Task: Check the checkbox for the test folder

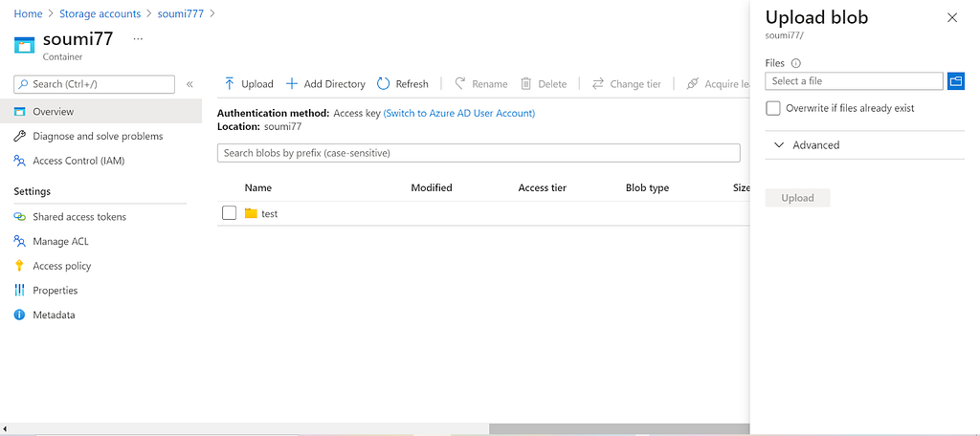Action: coord(230,213)
